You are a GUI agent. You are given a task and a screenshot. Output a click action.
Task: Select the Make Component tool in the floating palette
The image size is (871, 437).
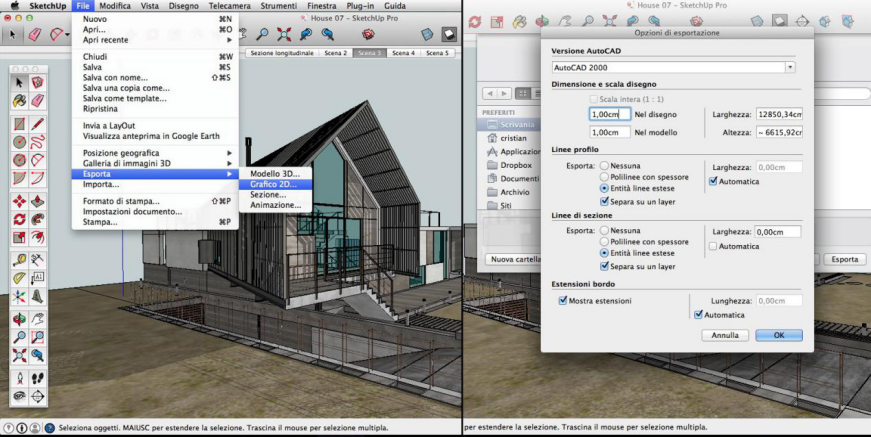pyautogui.click(x=37, y=83)
